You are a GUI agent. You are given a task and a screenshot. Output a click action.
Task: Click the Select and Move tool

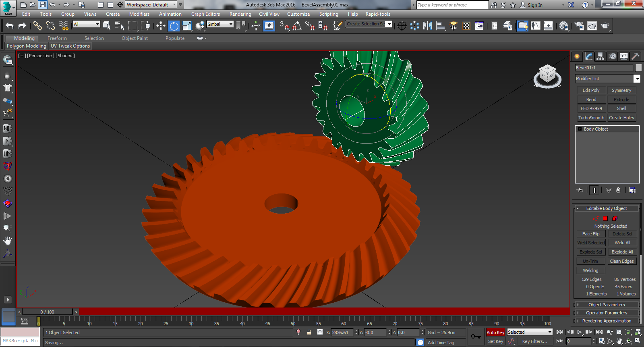point(161,26)
